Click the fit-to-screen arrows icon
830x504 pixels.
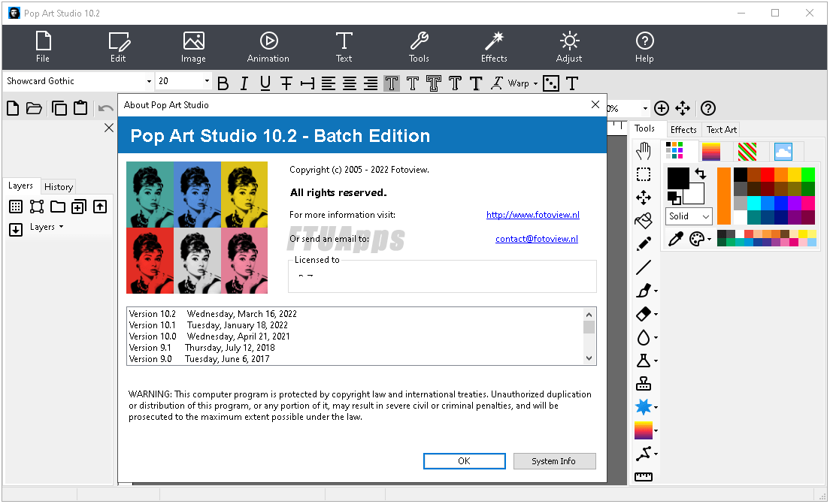[x=683, y=108]
